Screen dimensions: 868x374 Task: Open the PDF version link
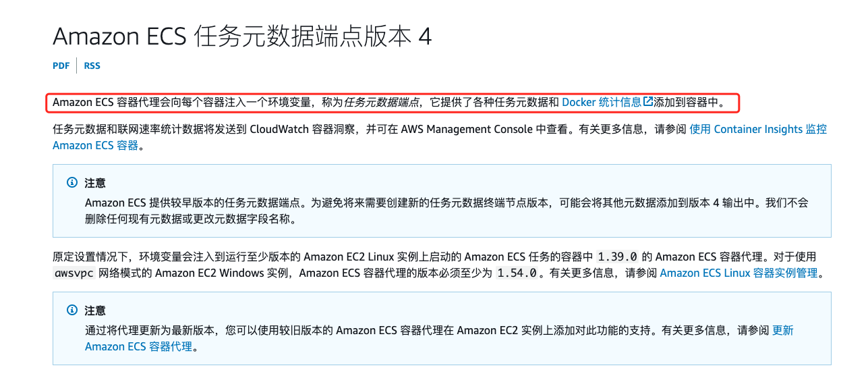tap(61, 65)
